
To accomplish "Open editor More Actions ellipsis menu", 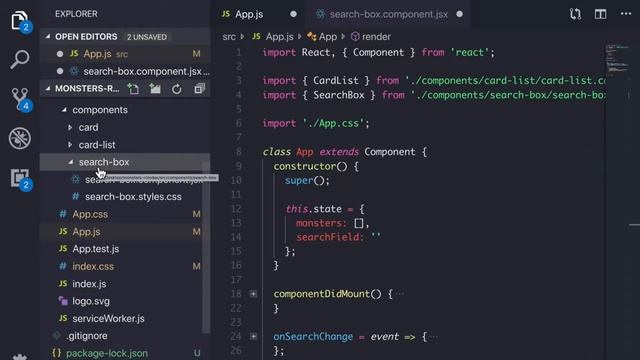I will click(x=626, y=14).
